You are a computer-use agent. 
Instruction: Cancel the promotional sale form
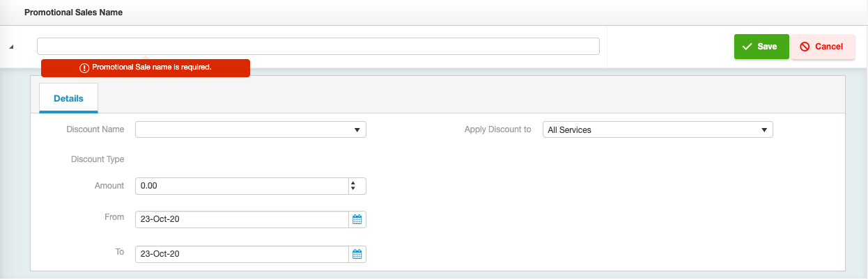pos(822,47)
